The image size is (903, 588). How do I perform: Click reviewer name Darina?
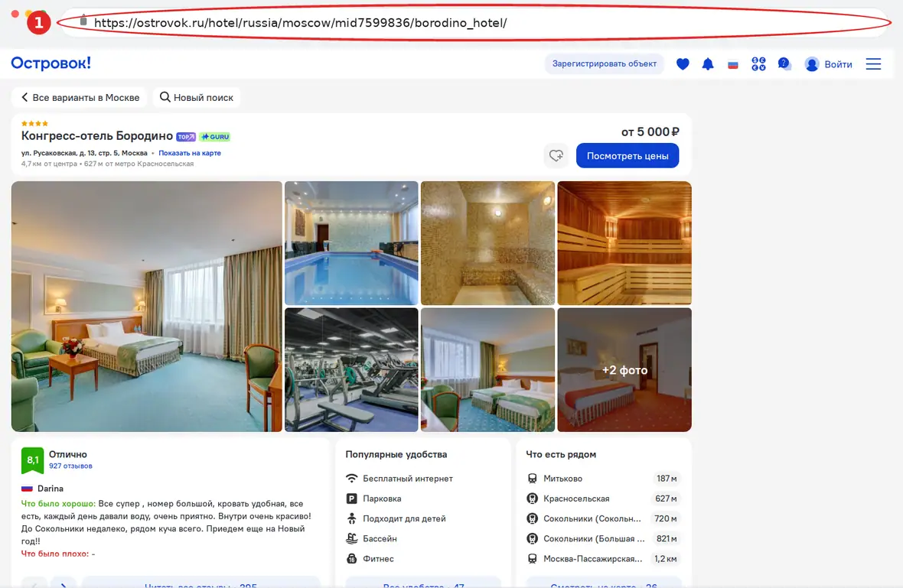pyautogui.click(x=50, y=489)
